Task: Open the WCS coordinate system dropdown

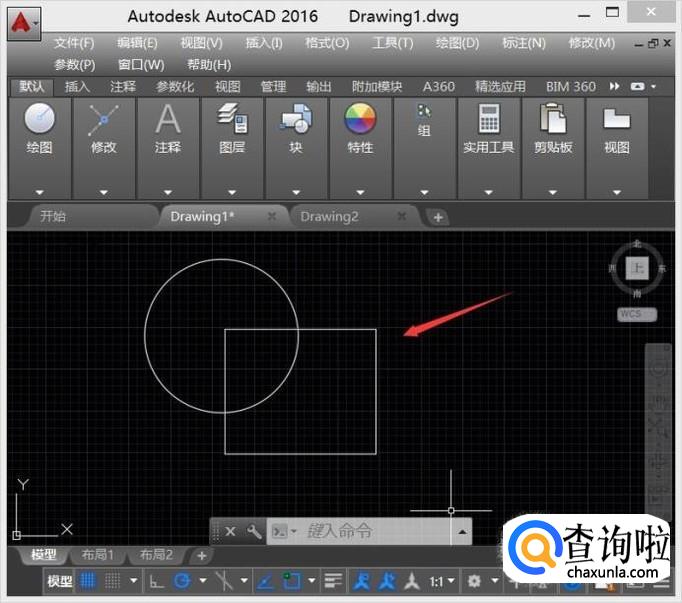Action: coord(637,314)
